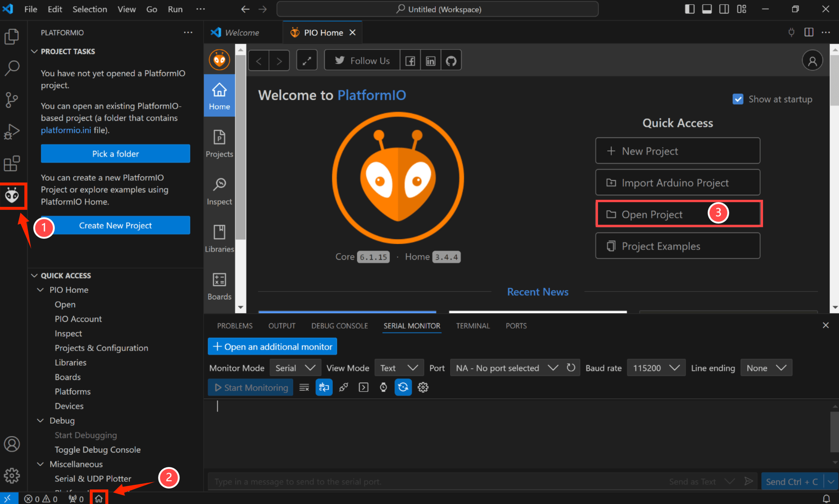Open the Accounts icon in activity bar
The width and height of the screenshot is (839, 504).
click(x=12, y=444)
